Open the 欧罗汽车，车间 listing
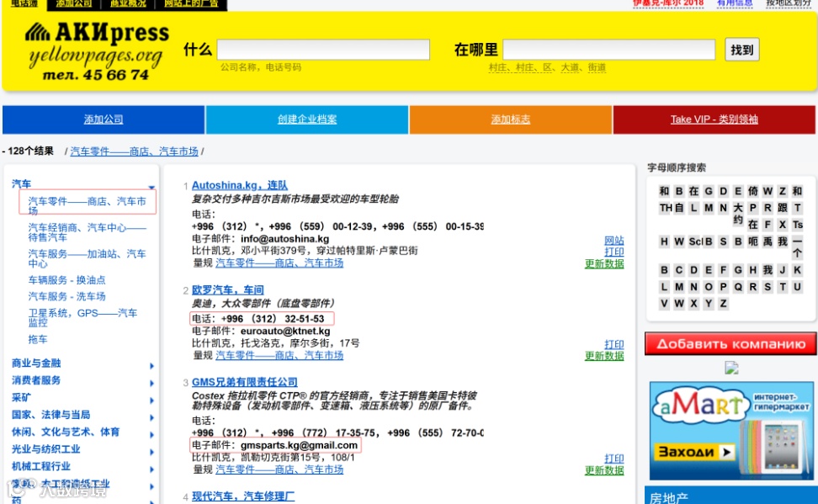The image size is (818, 504). (227, 290)
